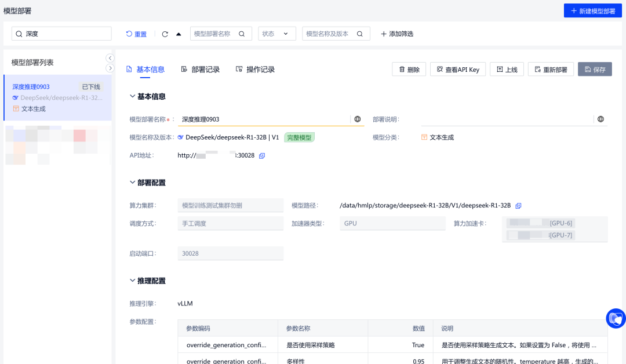The image size is (626, 364).
Task: Switch to the 部署记录 tab
Action: tap(201, 70)
